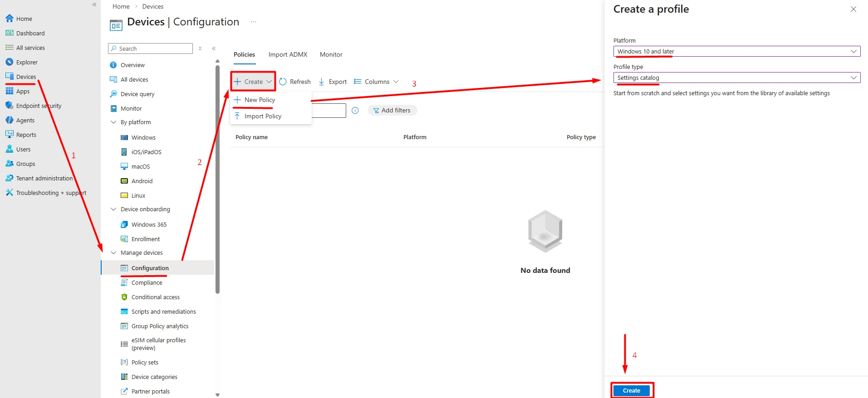
Task: Open the Troubleshooting + support wrench icon
Action: coord(10,193)
